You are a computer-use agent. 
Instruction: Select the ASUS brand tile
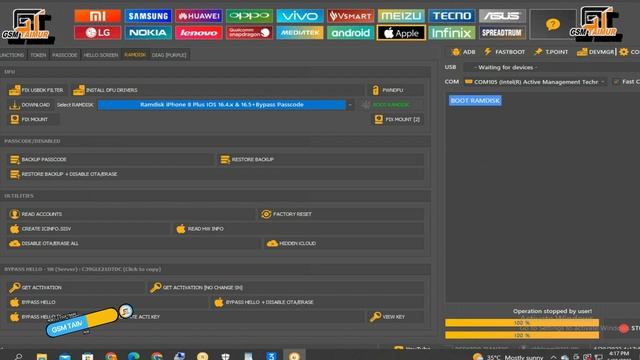tap(502, 16)
